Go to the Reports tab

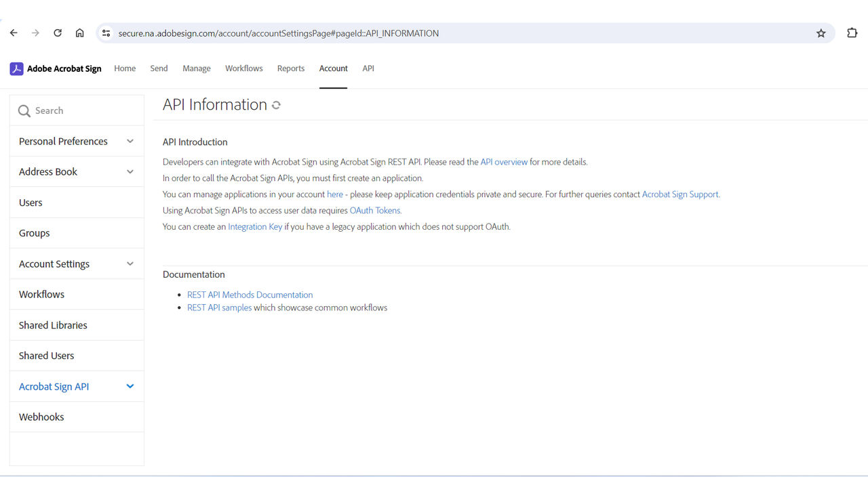[291, 68]
